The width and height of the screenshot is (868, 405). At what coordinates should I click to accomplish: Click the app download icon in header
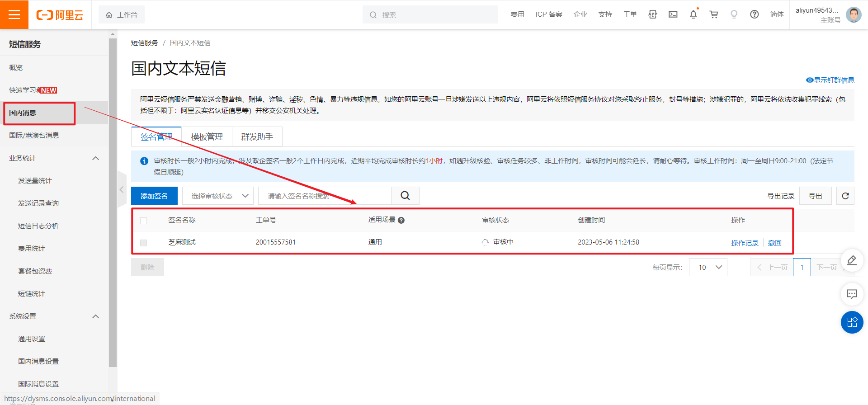(652, 14)
